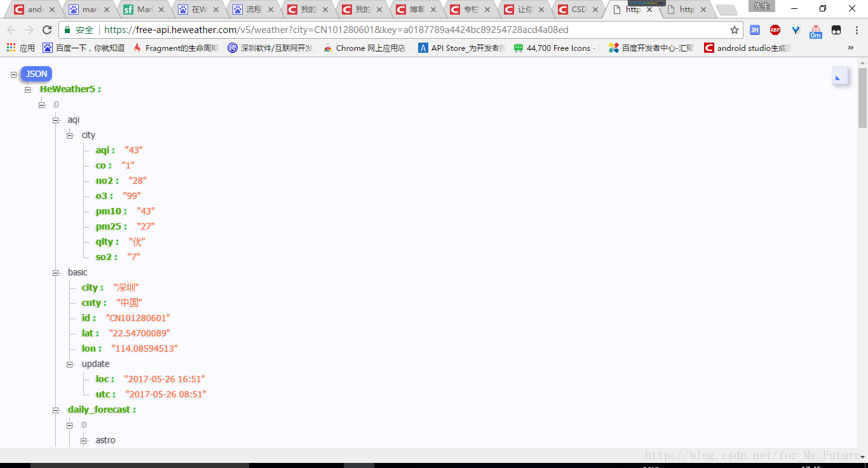Switch to the Baidu mark tab
This screenshot has width=868, height=468.
(x=87, y=10)
